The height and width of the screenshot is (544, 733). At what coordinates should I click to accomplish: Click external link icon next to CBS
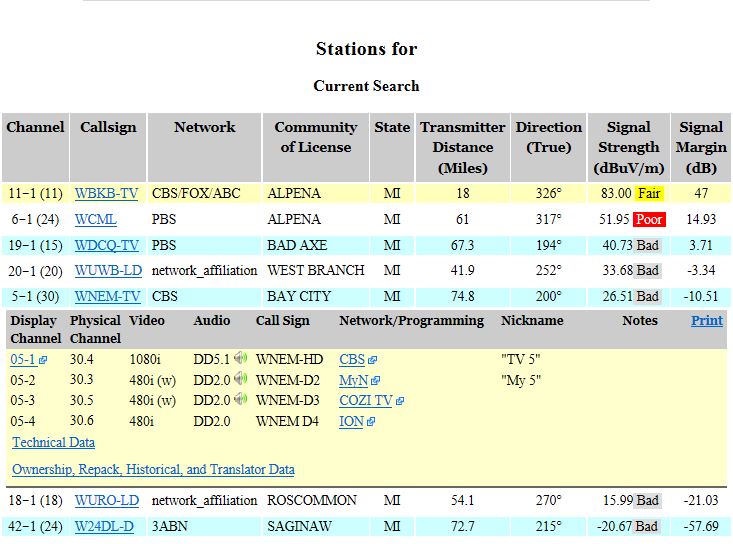373,359
